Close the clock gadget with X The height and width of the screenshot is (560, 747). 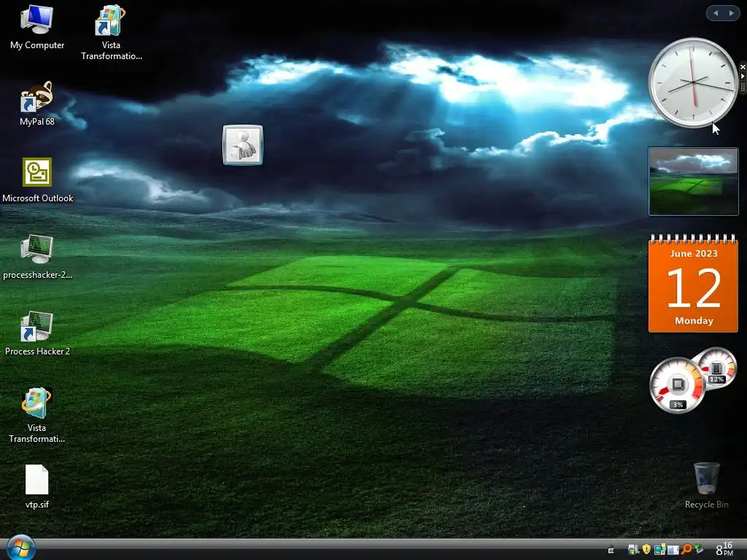click(743, 67)
